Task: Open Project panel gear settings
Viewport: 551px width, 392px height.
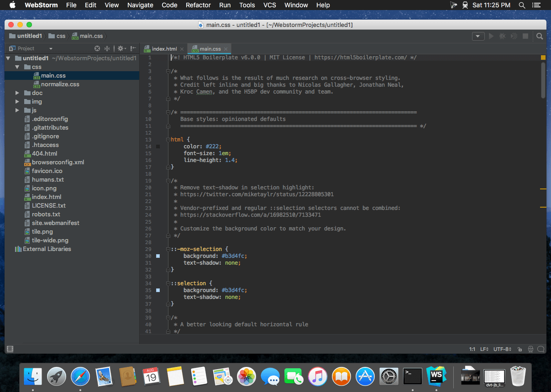Action: click(121, 48)
